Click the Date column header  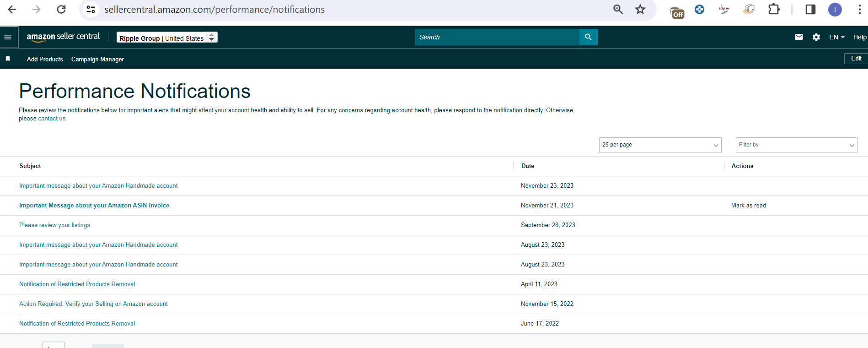coord(528,166)
